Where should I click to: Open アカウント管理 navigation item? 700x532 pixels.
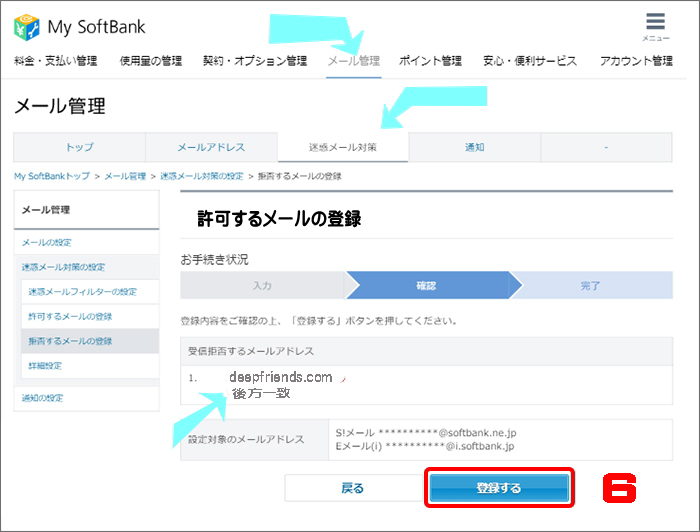click(637, 61)
